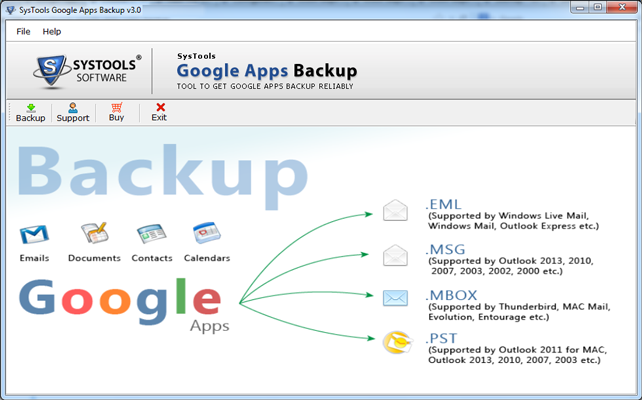Open Support from the toolbar

point(73,113)
